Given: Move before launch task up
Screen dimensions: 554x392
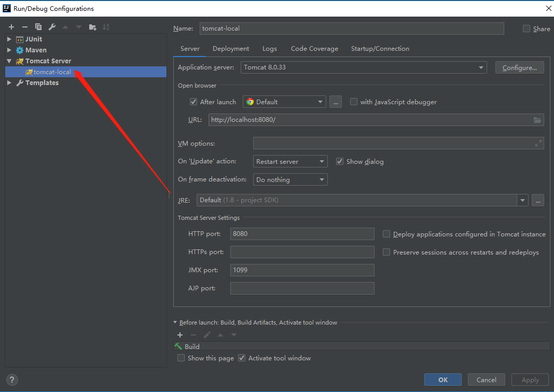Looking at the screenshot, I should tap(220, 335).
